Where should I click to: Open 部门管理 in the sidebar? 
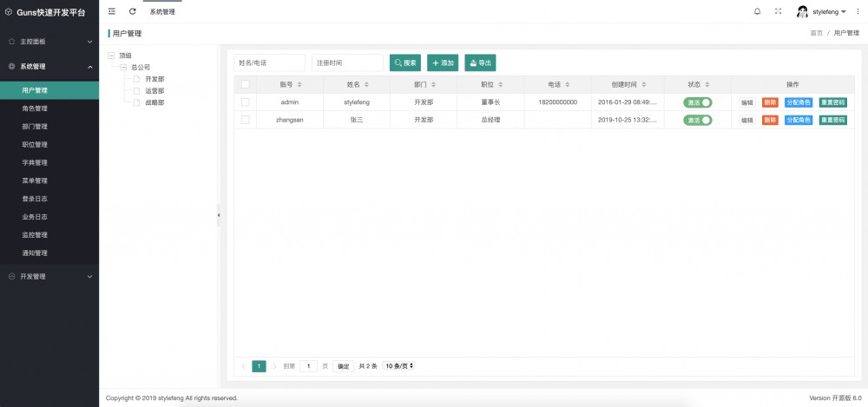49,126
